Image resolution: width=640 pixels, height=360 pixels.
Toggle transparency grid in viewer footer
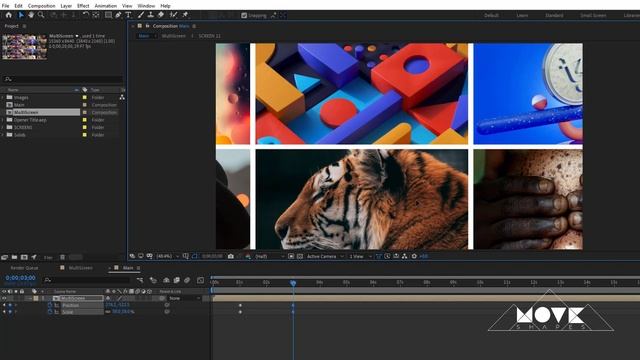coord(300,256)
